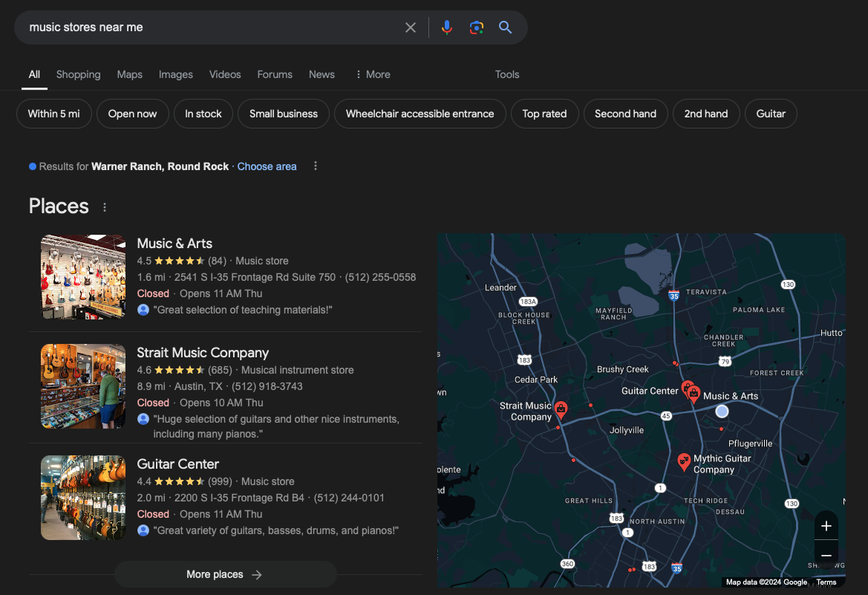Submit search with the magnifying glass icon
This screenshot has width=868, height=595.
tap(505, 27)
